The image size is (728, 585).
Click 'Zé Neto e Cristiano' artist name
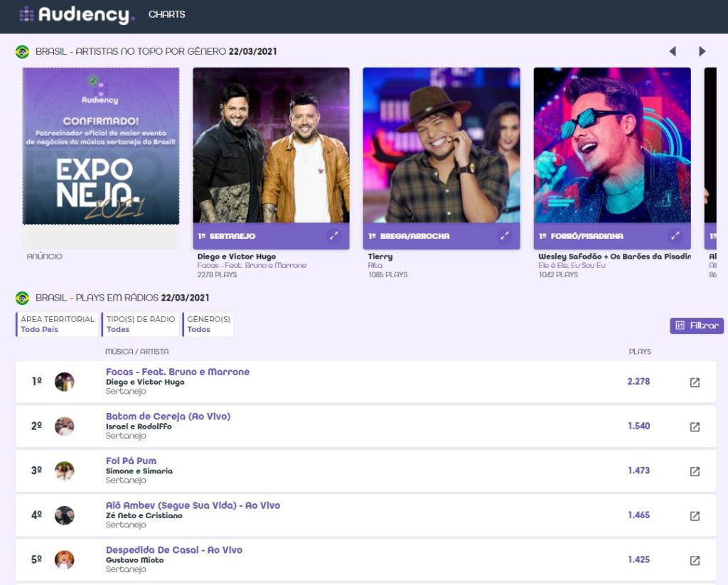(x=144, y=515)
